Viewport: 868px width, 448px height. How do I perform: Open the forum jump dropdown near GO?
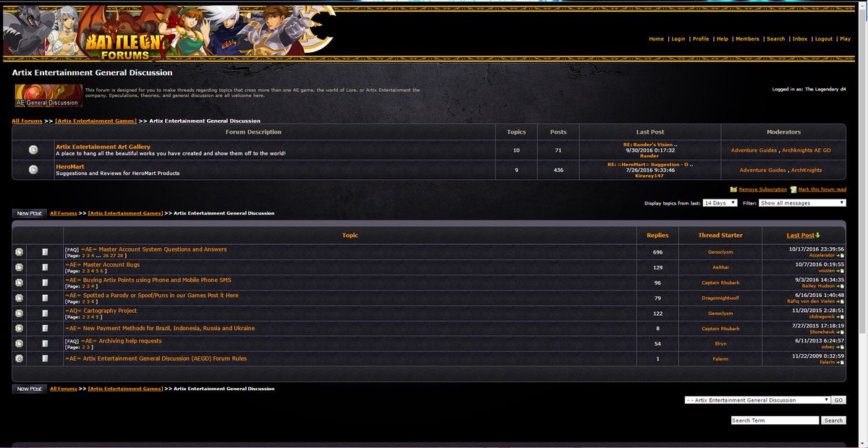[757, 400]
